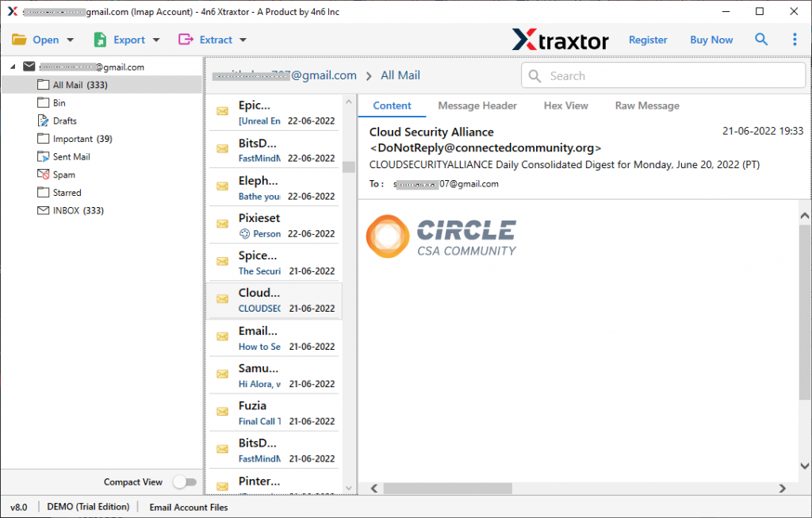Open the three-dot overflow menu
The width and height of the screenshot is (812, 518).
[795, 39]
